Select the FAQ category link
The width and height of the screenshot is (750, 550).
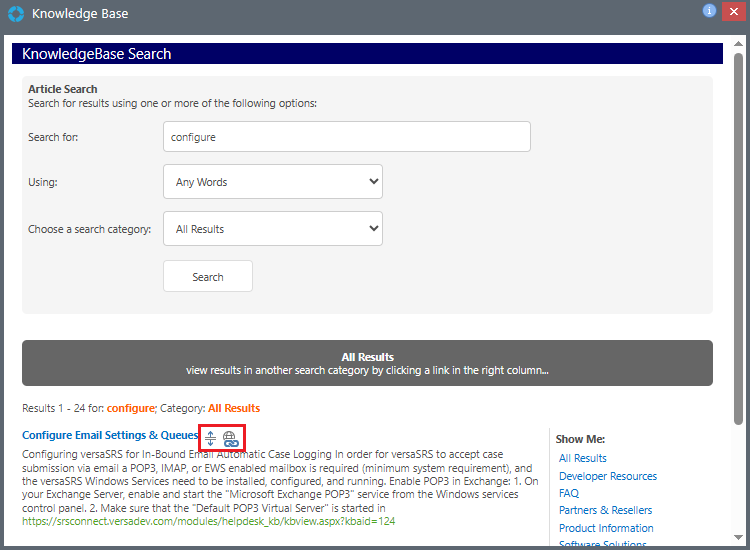click(569, 493)
